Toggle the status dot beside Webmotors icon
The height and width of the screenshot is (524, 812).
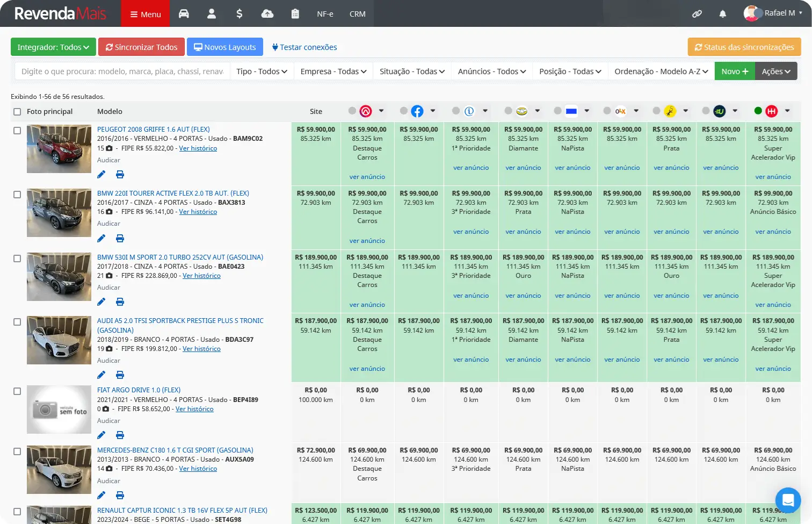[352, 111]
